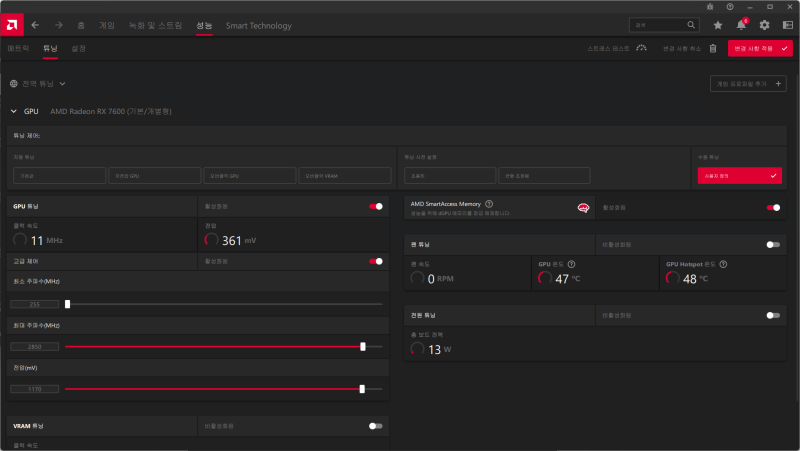Click the discard changes trash icon
The image size is (800, 451).
(713, 48)
